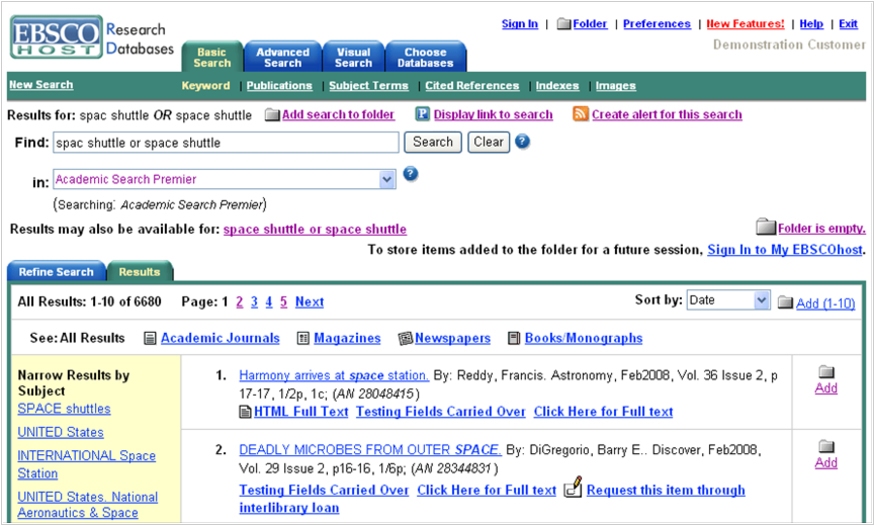Click folder icon for Harmony article
This screenshot has height=525, width=874.
[826, 372]
